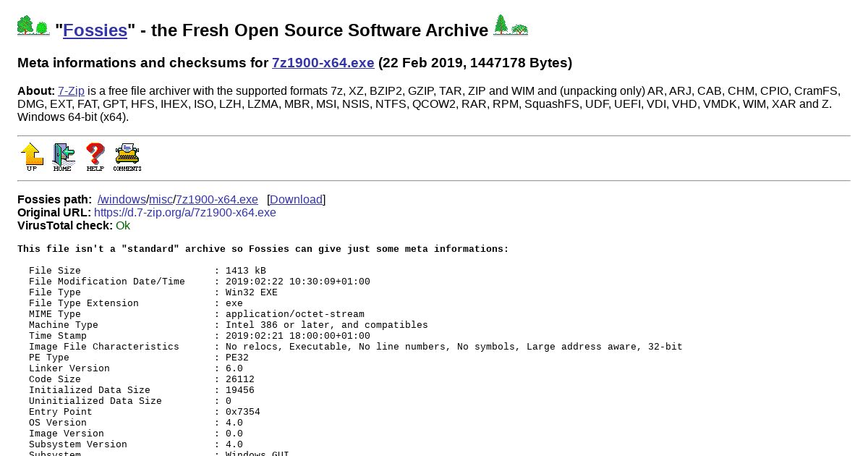Click the PE Type value PE32
The image size is (868, 456).
[x=237, y=358]
